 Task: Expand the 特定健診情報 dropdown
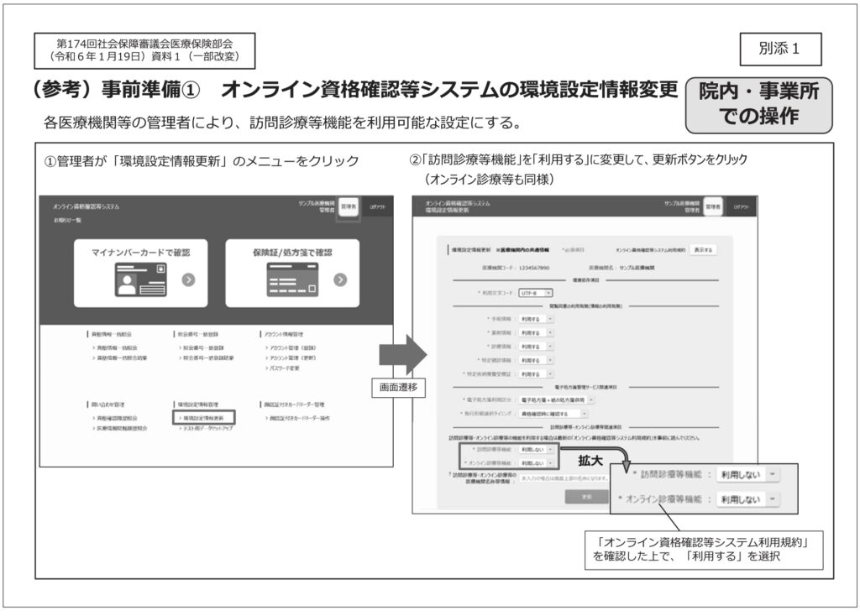coord(536,360)
